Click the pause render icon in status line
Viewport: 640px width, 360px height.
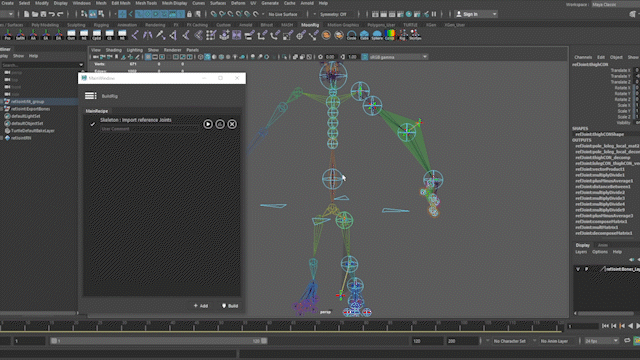[x=434, y=14]
